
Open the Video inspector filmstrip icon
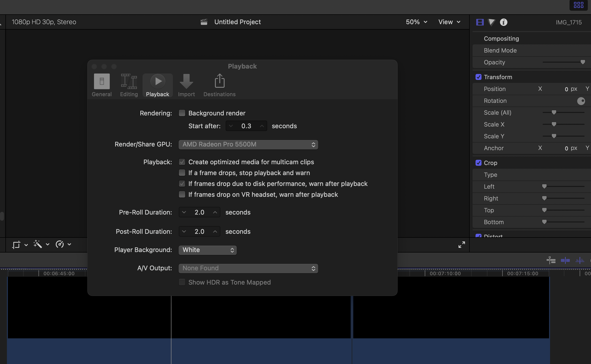coord(480,22)
